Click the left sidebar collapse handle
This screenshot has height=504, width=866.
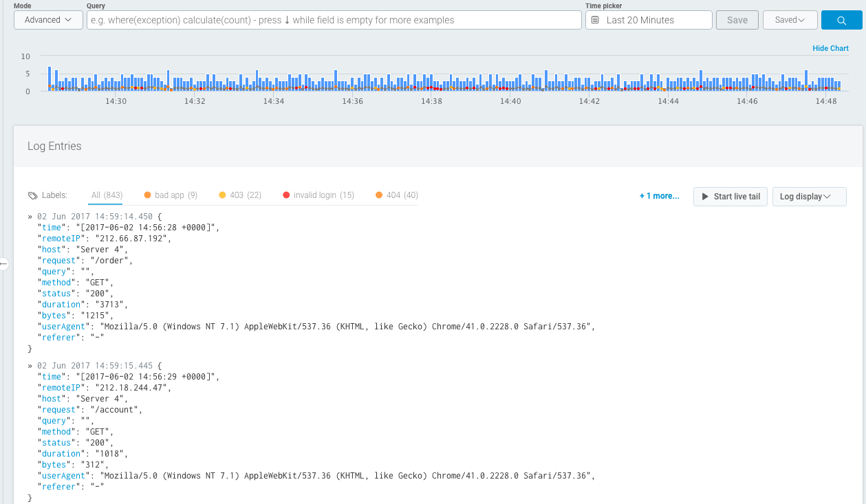(3, 263)
